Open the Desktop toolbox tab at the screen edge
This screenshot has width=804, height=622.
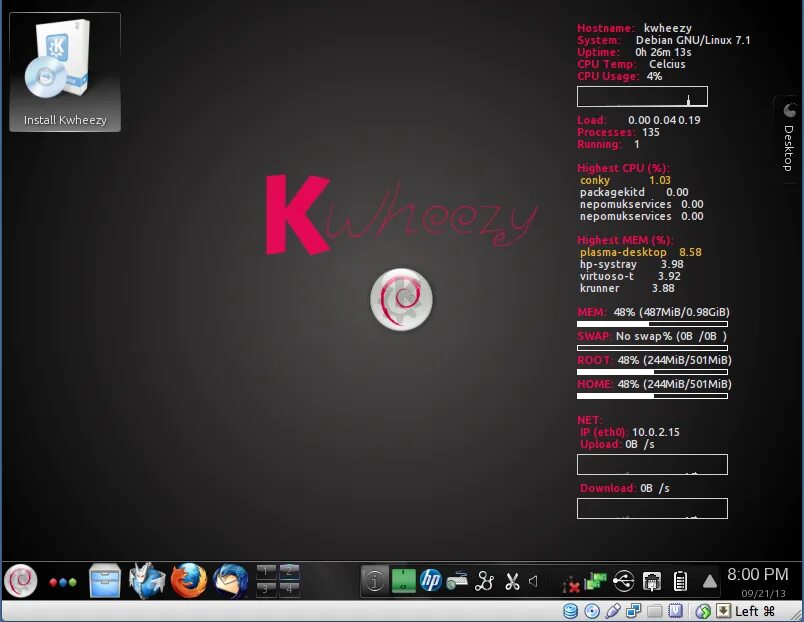[x=789, y=139]
